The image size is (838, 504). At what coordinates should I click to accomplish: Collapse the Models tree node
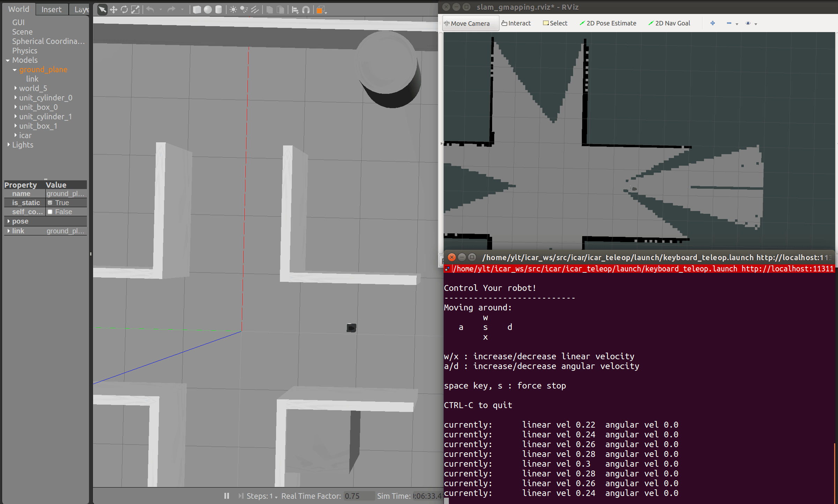(8, 60)
